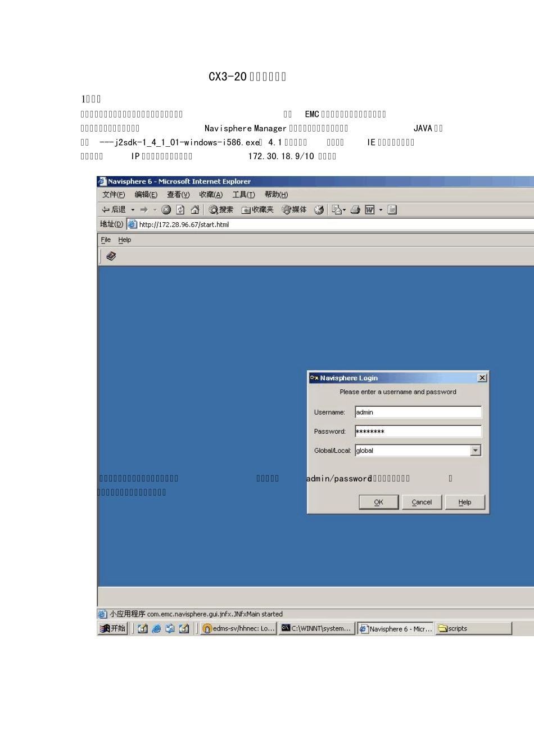Open the Mail toolbar dropdown arrow
Screen dimensions: 534x756
pyautogui.click(x=344, y=210)
